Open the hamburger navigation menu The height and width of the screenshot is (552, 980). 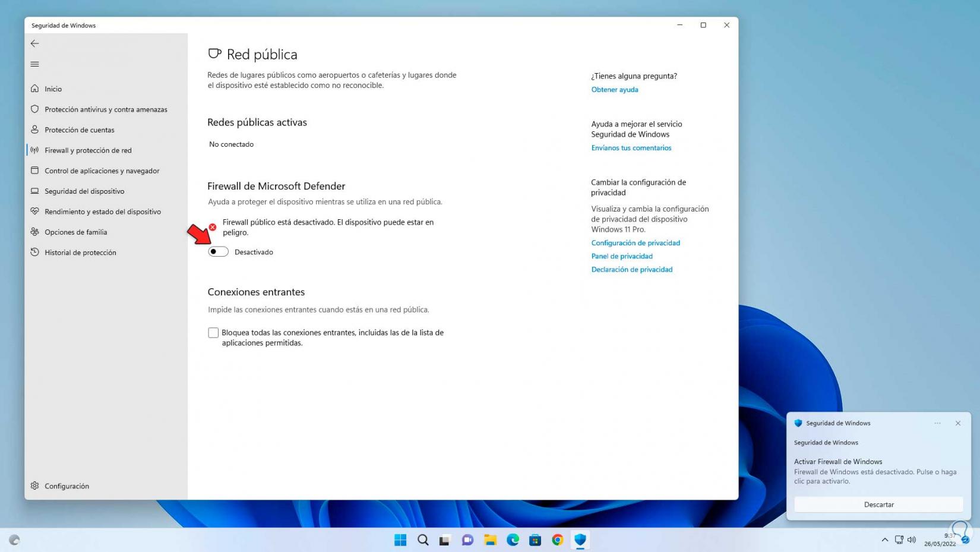[x=35, y=64]
